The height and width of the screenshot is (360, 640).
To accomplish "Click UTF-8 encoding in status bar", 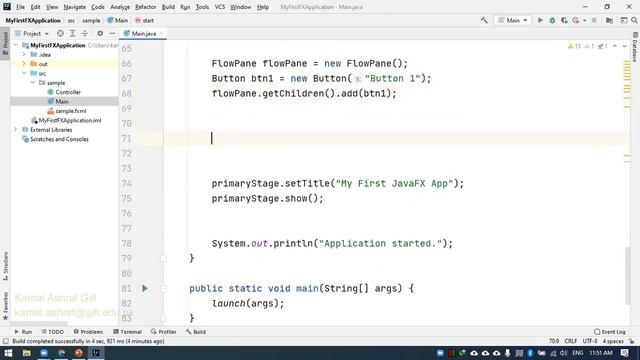I will click(590, 341).
